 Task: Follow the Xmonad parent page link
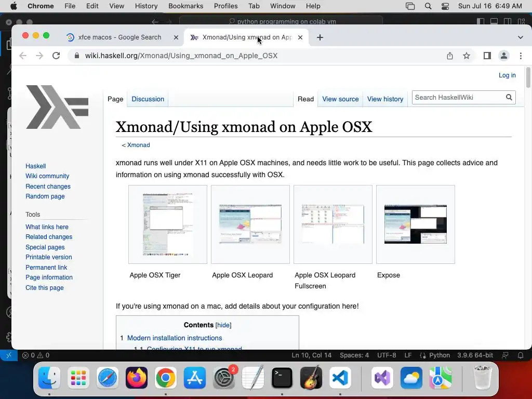tap(138, 145)
